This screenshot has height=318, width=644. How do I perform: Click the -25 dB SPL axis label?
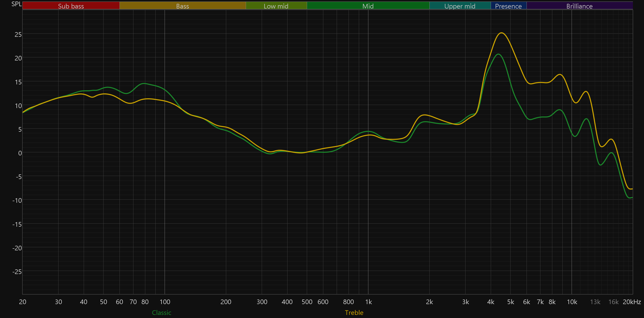(17, 272)
